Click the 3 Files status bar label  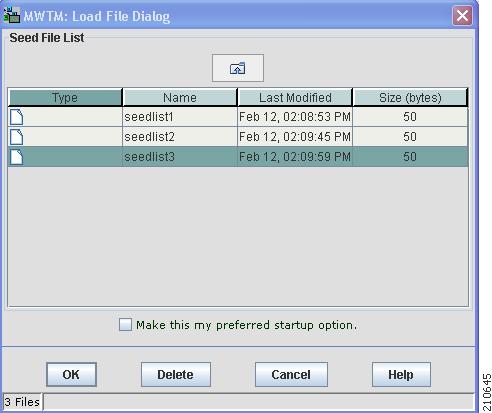[22, 402]
